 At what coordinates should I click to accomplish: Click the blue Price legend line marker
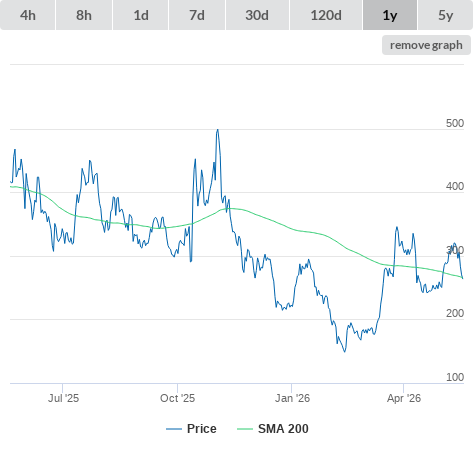coord(174,429)
